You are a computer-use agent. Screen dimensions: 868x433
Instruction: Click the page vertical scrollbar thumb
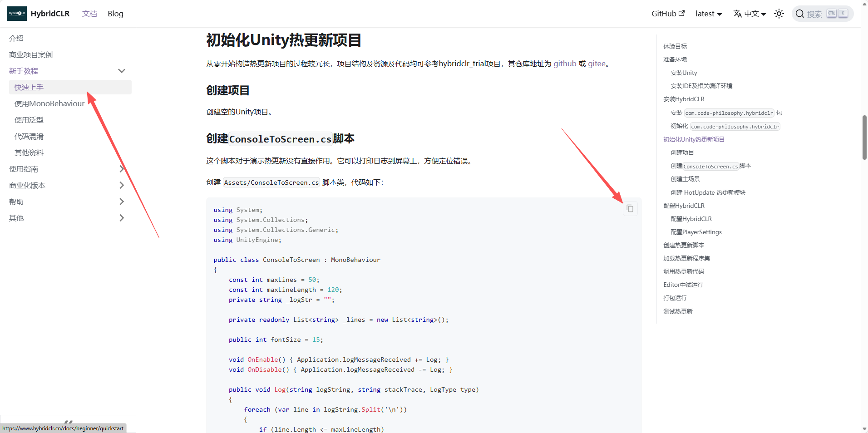864,138
